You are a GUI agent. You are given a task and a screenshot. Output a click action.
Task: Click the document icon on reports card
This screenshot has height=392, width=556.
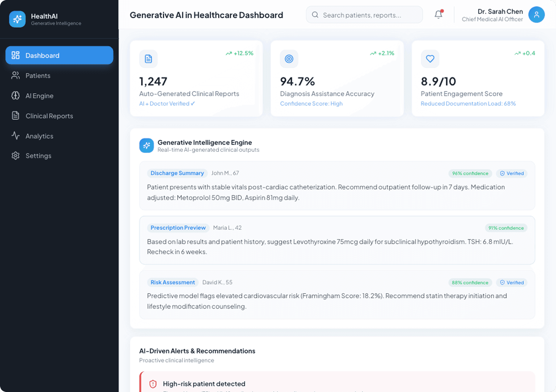pos(148,59)
